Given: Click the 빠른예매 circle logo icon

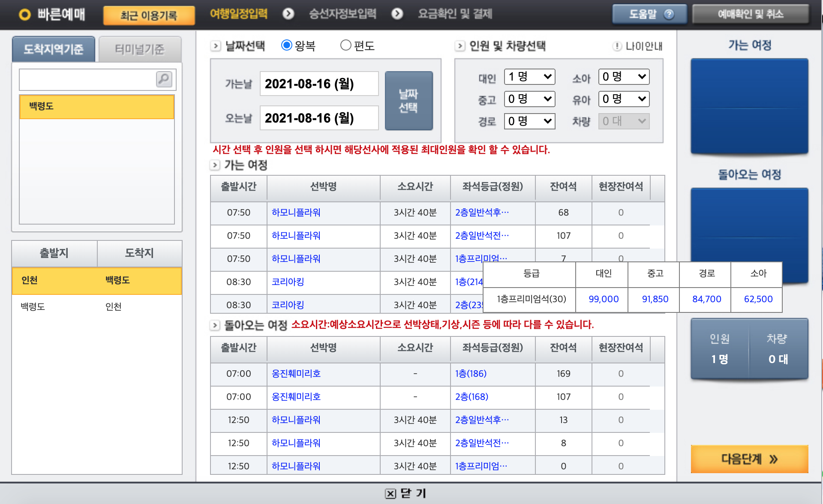Looking at the screenshot, I should [x=25, y=15].
